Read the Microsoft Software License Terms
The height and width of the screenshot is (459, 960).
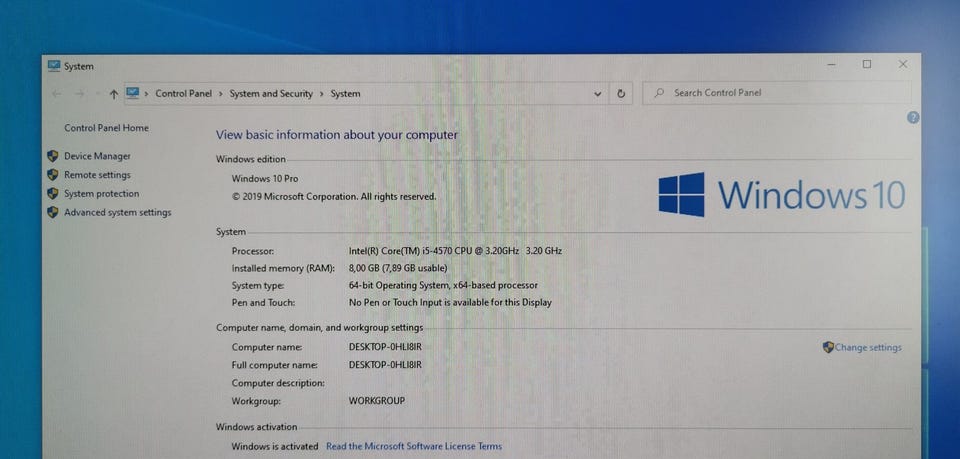pyautogui.click(x=414, y=446)
